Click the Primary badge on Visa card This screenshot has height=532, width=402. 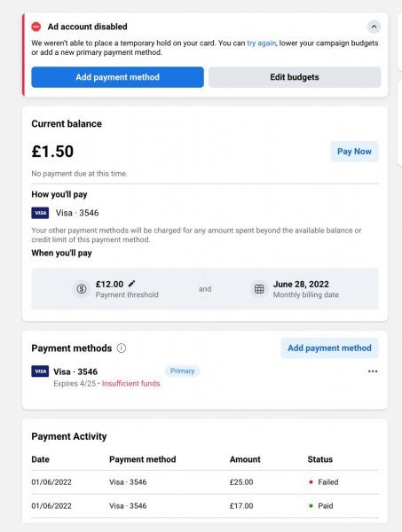coord(182,371)
